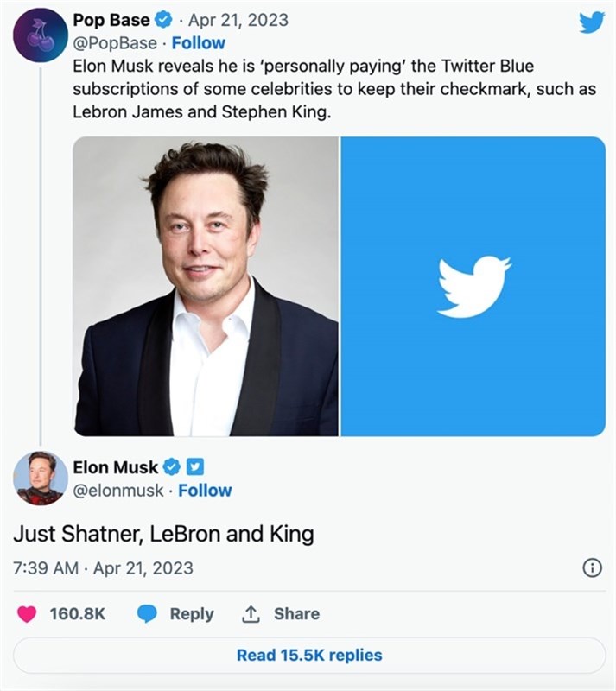The width and height of the screenshot is (616, 691).
Task: Click the @PopBase handle
Action: coord(113,38)
